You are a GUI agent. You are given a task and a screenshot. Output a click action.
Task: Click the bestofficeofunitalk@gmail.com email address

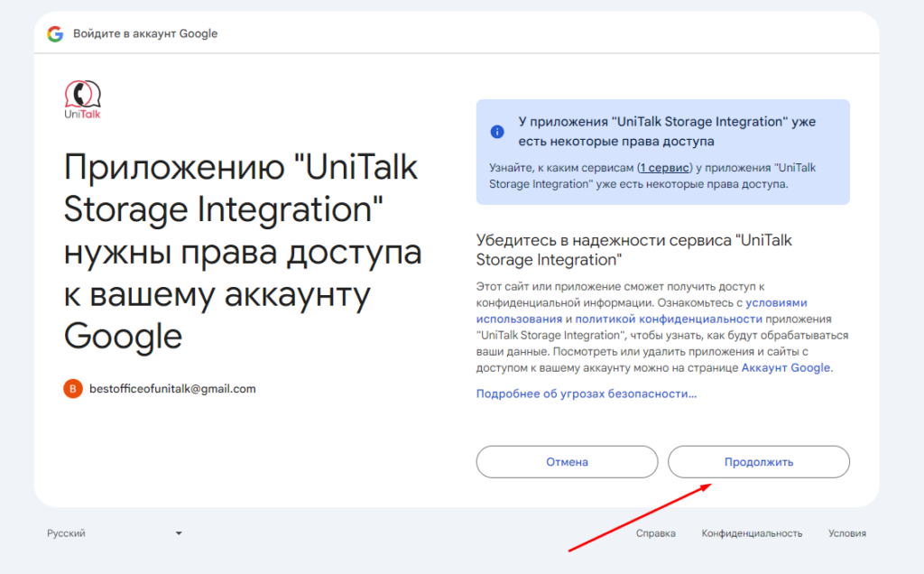point(172,389)
